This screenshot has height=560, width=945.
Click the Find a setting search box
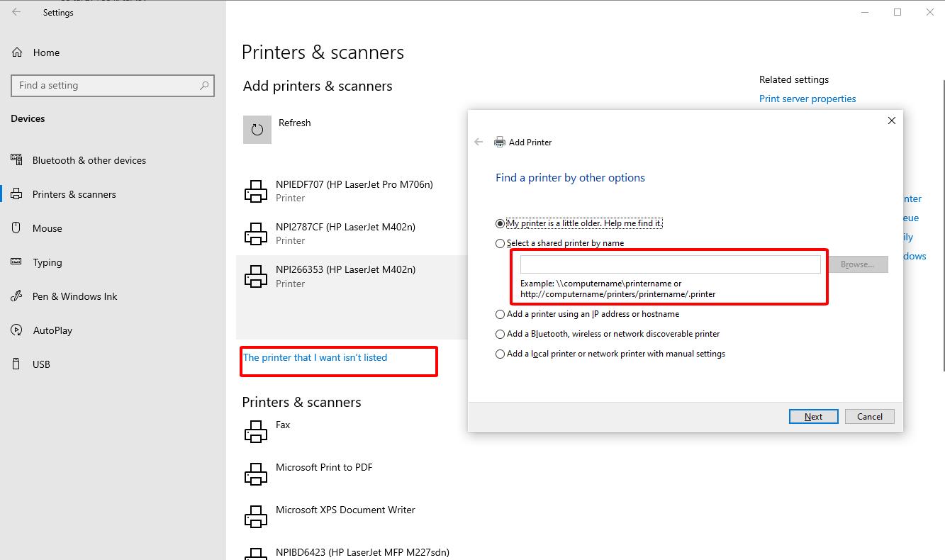[113, 86]
